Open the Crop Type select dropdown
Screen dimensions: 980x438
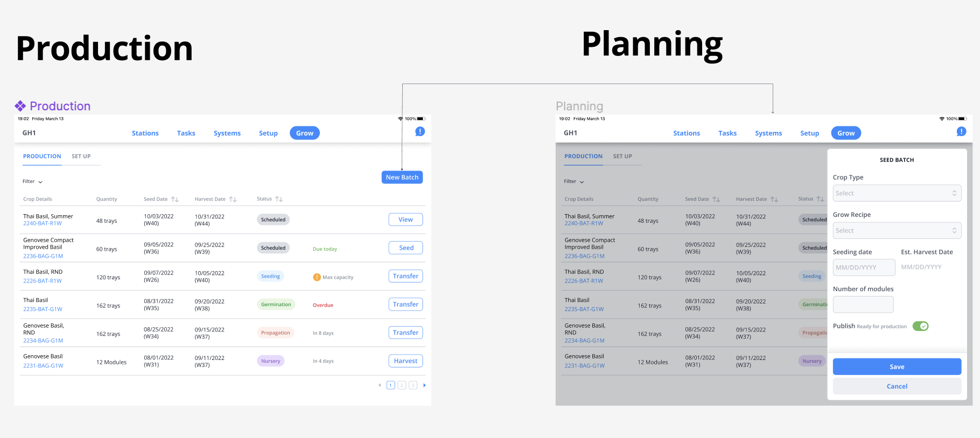[x=897, y=193]
